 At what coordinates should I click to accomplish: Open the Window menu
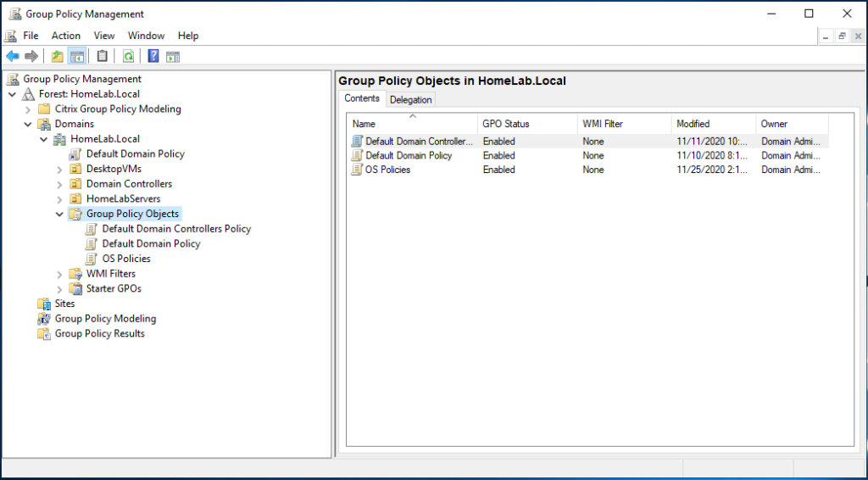click(x=146, y=36)
